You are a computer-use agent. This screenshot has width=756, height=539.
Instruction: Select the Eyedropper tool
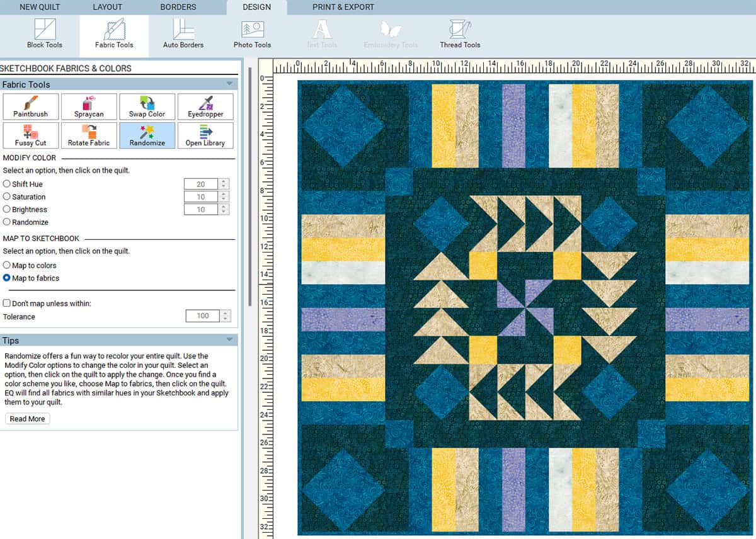click(x=205, y=106)
